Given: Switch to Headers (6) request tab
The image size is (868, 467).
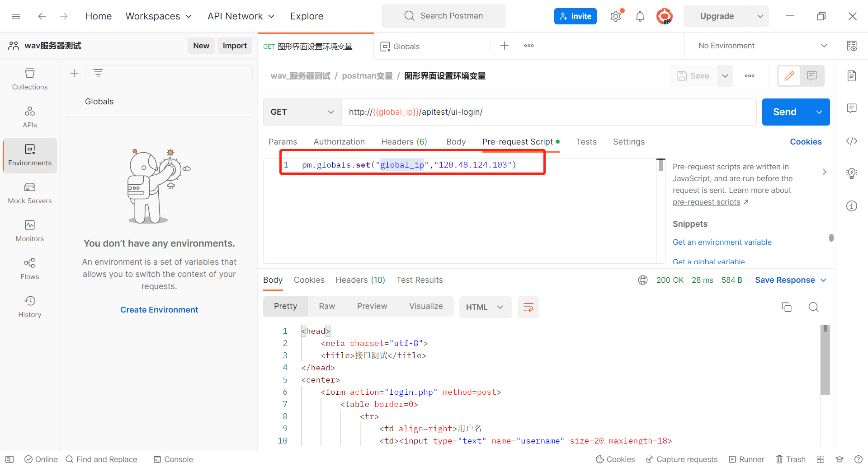Looking at the screenshot, I should (x=404, y=142).
